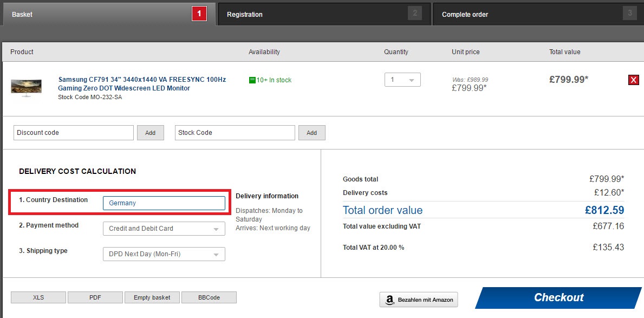Click the green in-stock indicator icon
Image resolution: width=644 pixels, height=318 pixels.
(x=252, y=80)
